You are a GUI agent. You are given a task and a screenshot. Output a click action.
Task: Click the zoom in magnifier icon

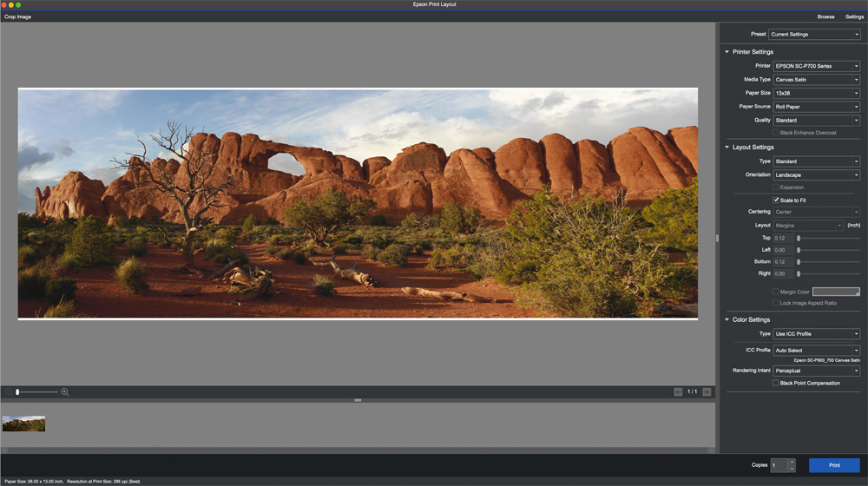coord(65,392)
